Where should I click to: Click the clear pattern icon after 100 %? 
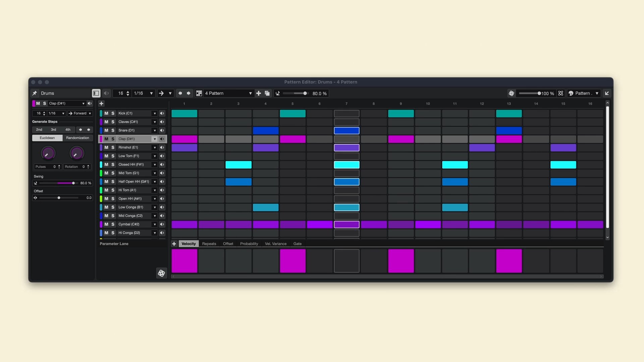pyautogui.click(x=561, y=93)
